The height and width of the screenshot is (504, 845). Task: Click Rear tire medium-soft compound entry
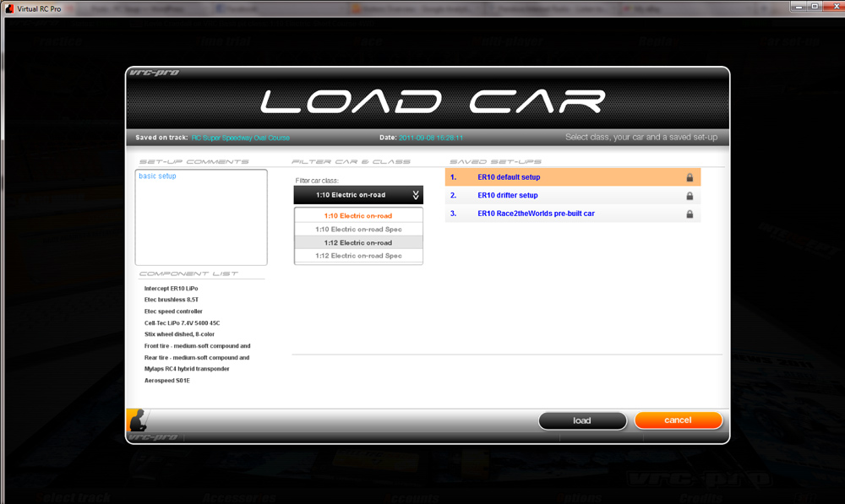click(197, 358)
